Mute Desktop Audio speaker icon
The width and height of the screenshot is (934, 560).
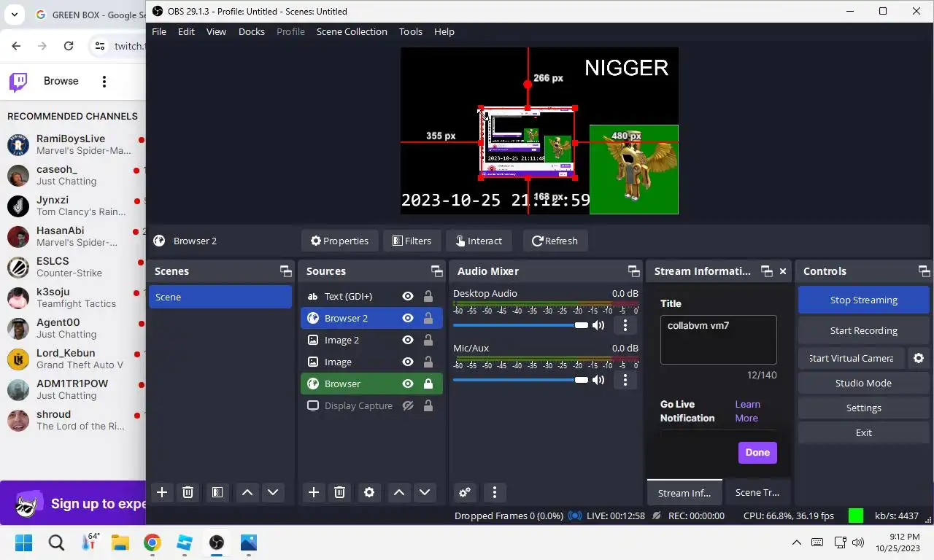(598, 325)
